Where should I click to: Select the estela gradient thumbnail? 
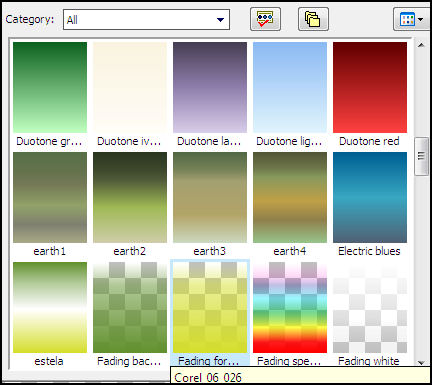[x=50, y=307]
